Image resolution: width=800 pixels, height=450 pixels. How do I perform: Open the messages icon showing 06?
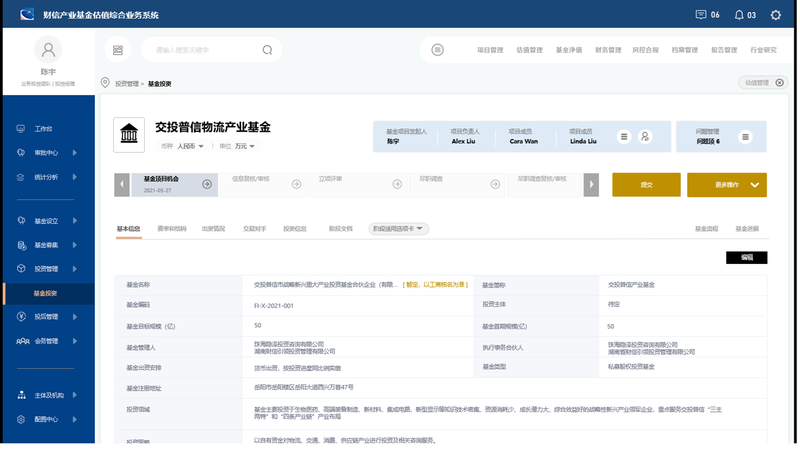[701, 15]
